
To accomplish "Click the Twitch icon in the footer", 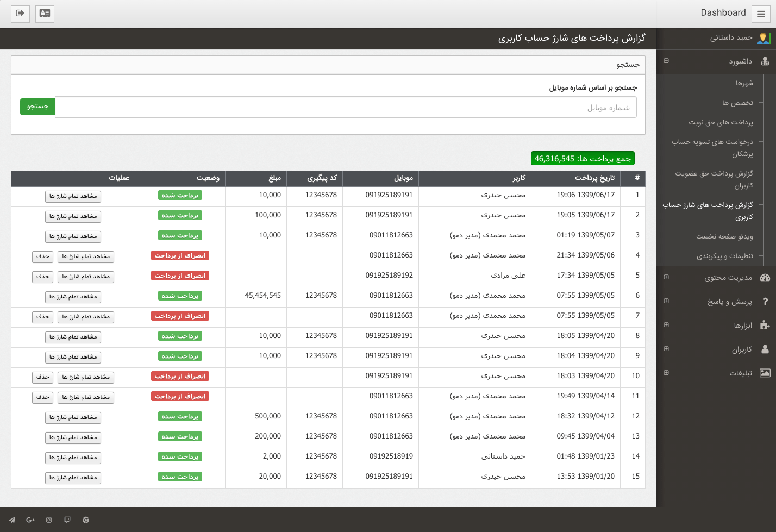I will [x=67, y=520].
